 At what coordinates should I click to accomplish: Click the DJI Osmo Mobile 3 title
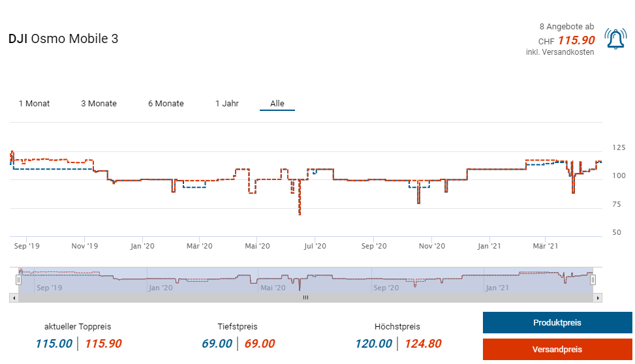click(x=63, y=39)
